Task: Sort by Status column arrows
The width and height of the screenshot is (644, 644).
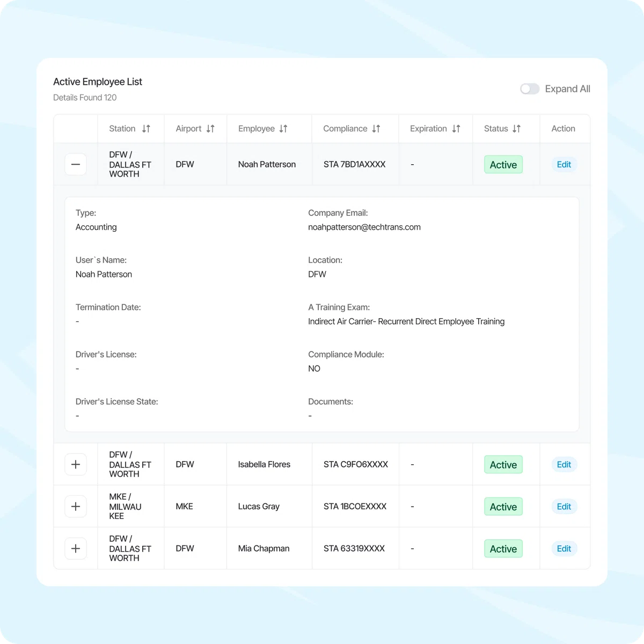Action: tap(517, 129)
